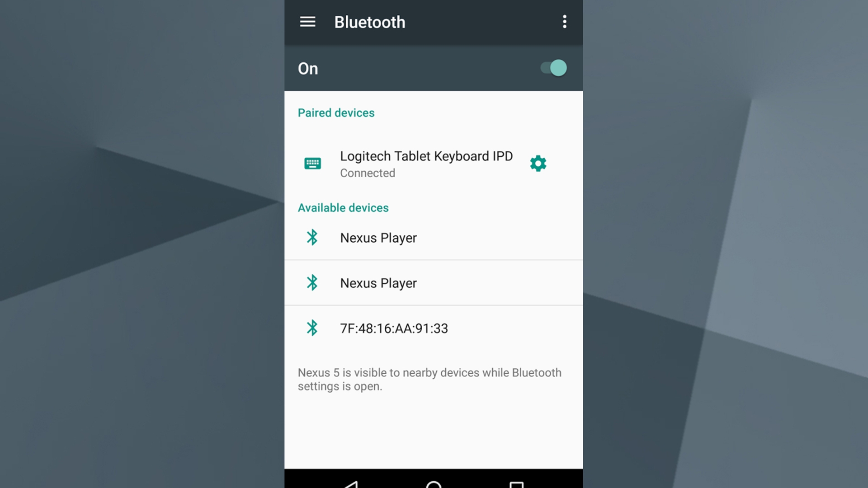Enable pairing with Nexus Player device

[378, 237]
